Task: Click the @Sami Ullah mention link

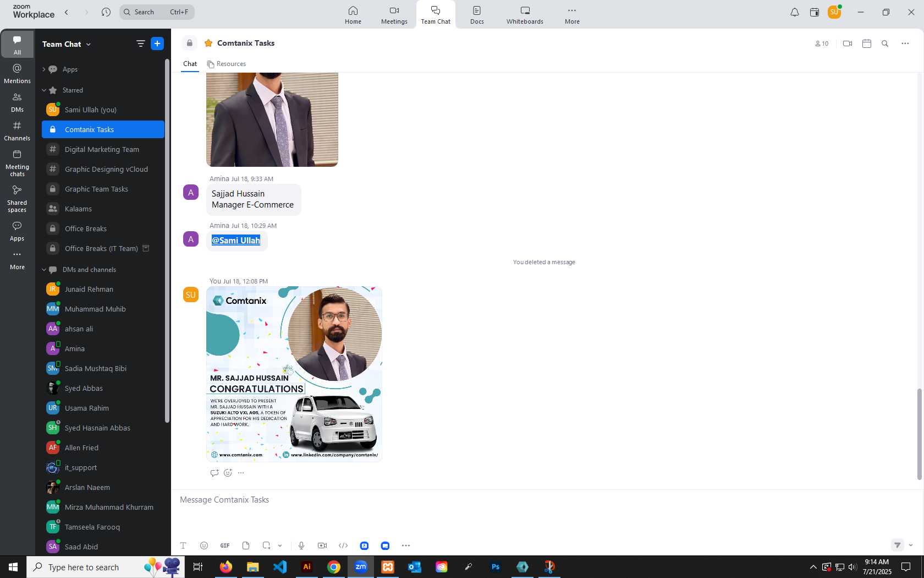Action: pyautogui.click(x=236, y=241)
